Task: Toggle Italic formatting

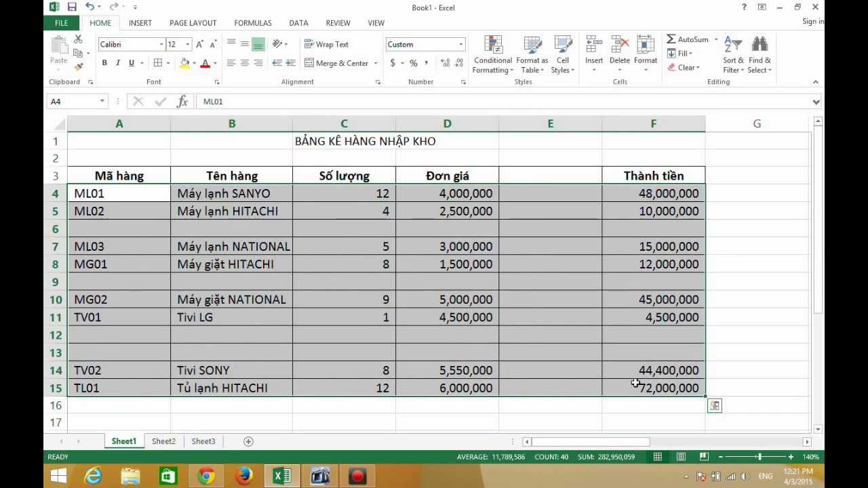Action: [118, 63]
